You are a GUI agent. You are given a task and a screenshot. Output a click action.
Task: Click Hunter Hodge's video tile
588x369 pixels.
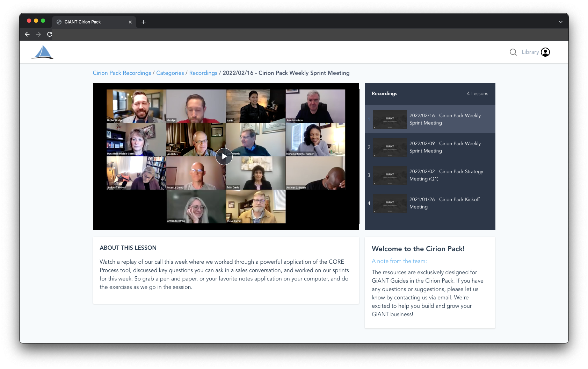(136, 106)
